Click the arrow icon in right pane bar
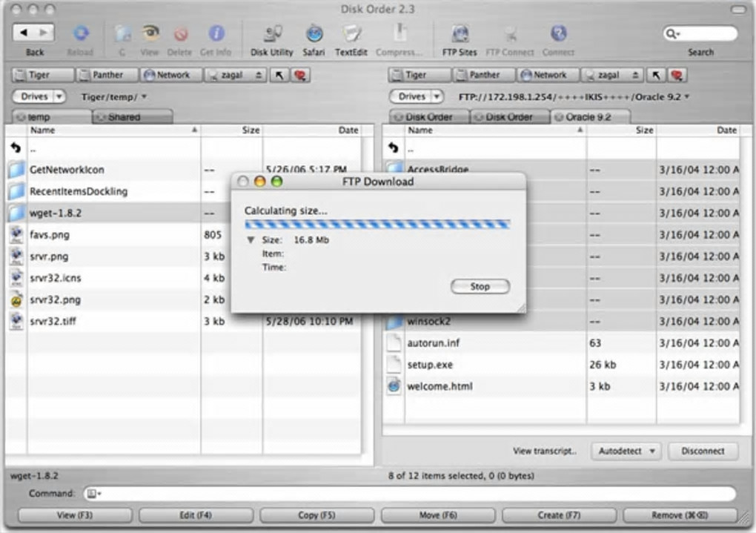Screen dimensions: 756x533 coord(656,76)
